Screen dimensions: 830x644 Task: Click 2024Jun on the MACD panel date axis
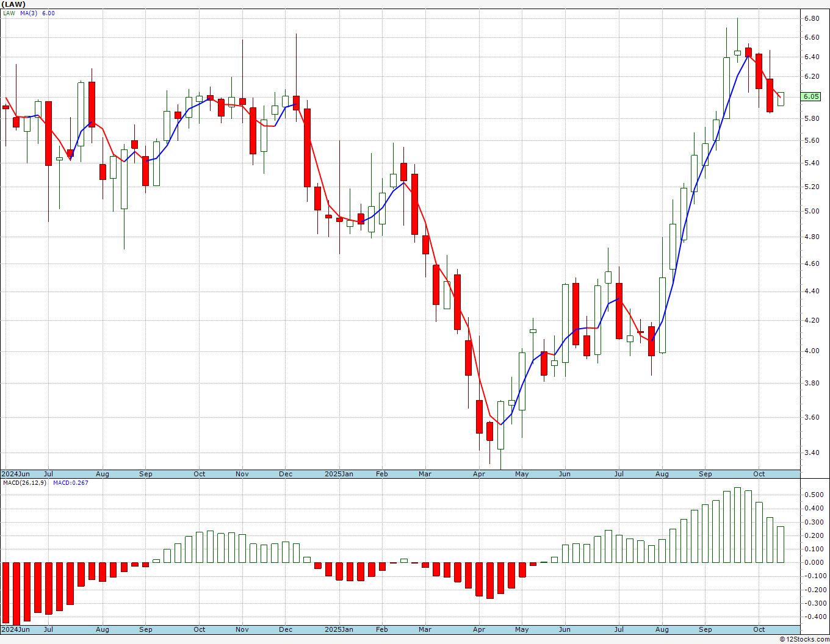pos(15,629)
